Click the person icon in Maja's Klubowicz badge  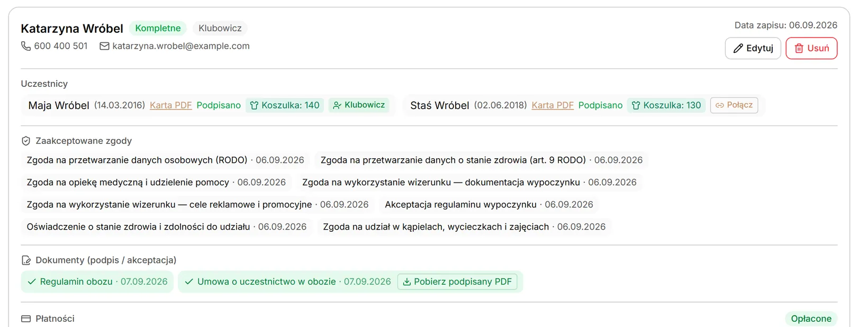tap(337, 105)
